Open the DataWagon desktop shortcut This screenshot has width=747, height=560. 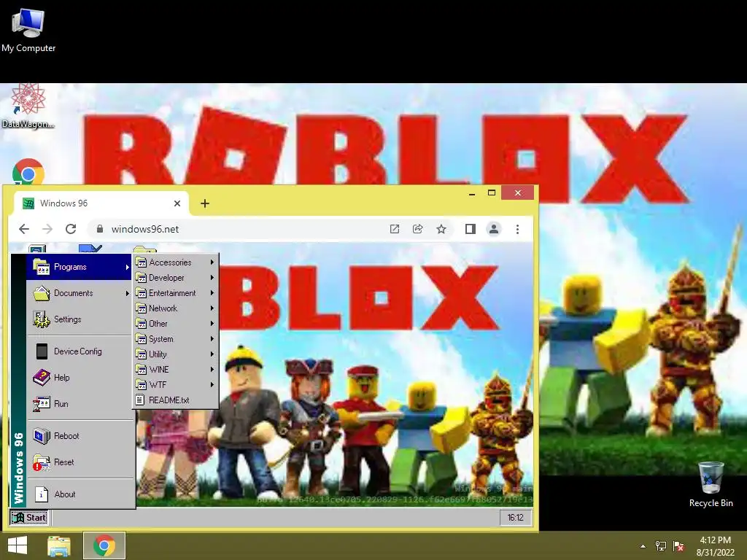point(28,106)
